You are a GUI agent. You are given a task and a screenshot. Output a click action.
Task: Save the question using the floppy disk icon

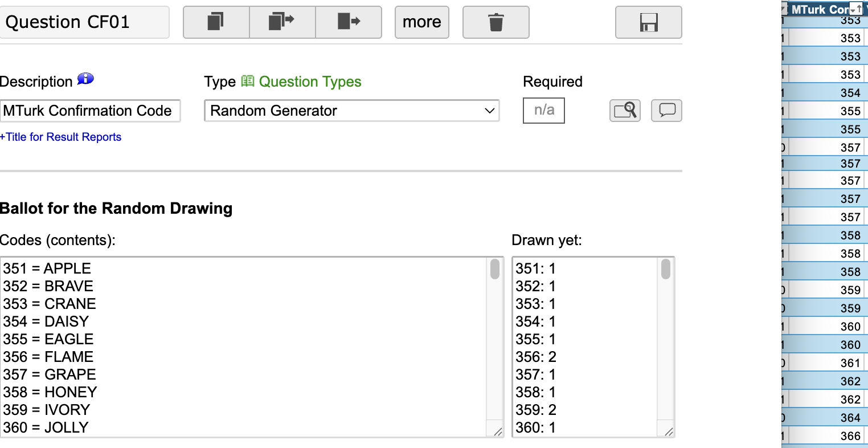[x=648, y=22]
